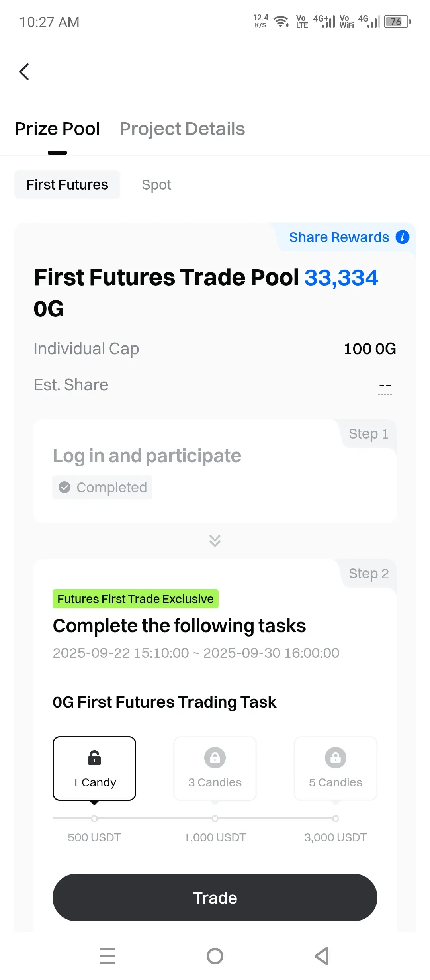Tap the Completed checkmark icon
Viewport: 430px width, 980px height.
click(x=64, y=487)
